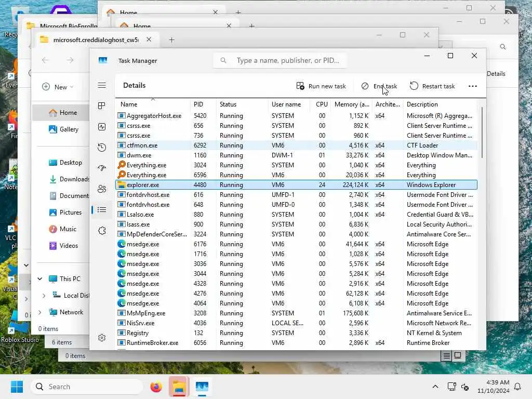532x399 pixels.
Task: Select the lsass.exe process
Action: tap(296, 224)
